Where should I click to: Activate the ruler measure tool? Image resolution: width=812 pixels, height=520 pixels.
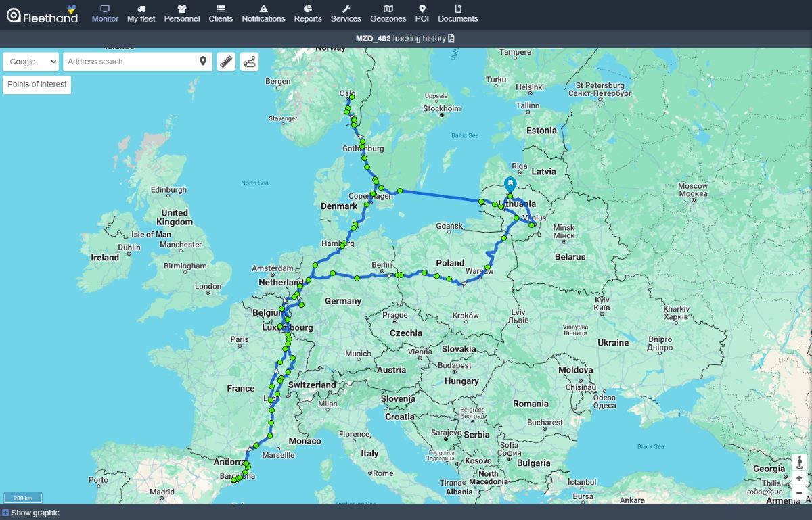click(x=226, y=62)
